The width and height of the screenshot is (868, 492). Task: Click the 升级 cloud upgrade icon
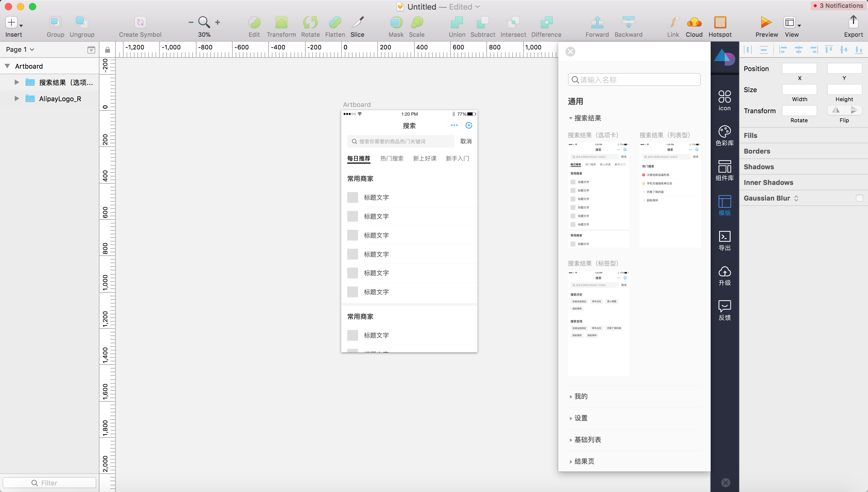click(x=724, y=275)
